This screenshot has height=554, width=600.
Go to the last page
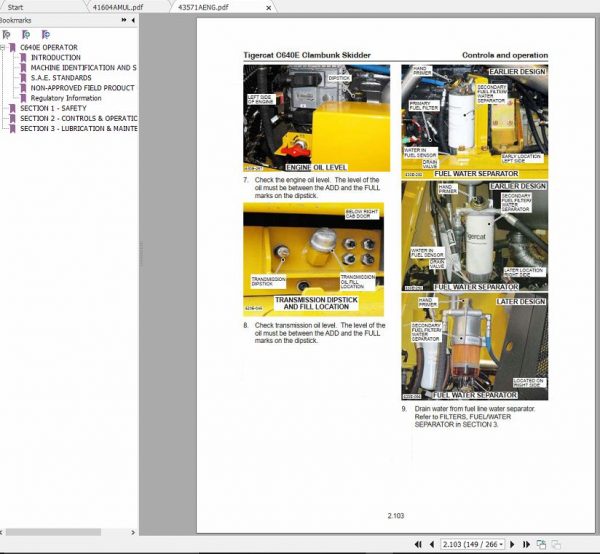pos(526,544)
